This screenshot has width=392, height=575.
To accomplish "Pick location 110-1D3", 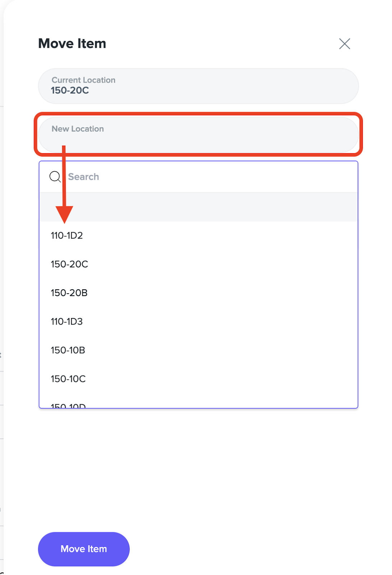I will coord(198,321).
